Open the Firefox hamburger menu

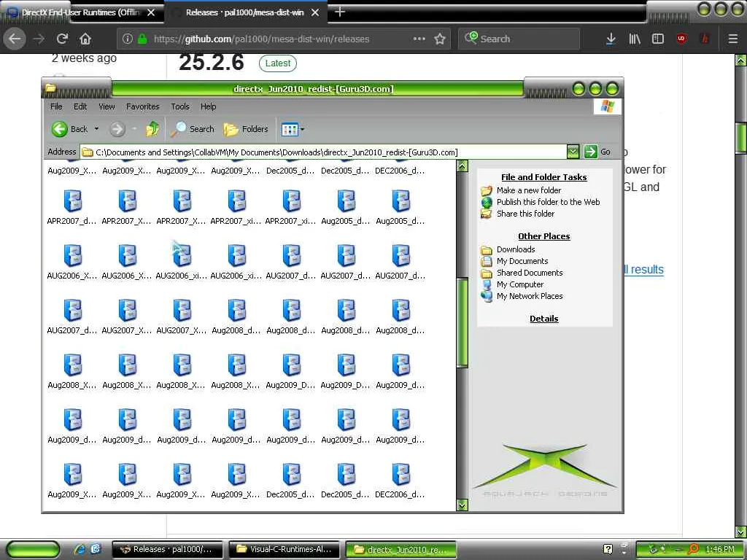click(732, 39)
